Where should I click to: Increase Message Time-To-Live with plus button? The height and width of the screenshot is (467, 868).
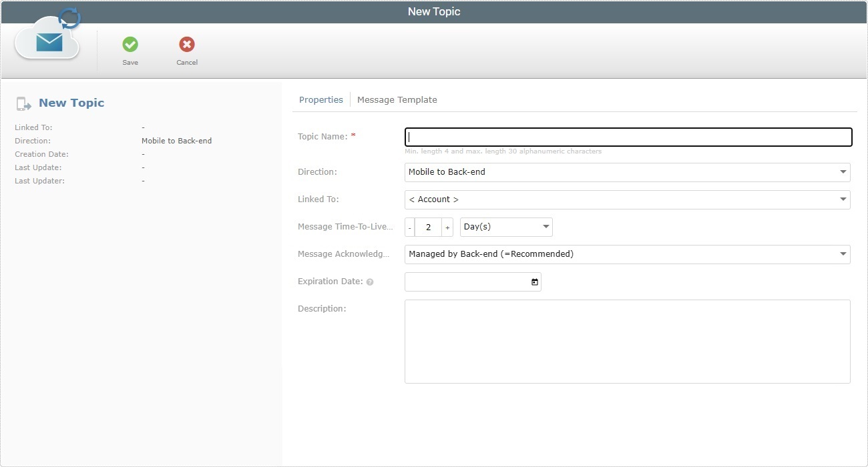coord(447,227)
